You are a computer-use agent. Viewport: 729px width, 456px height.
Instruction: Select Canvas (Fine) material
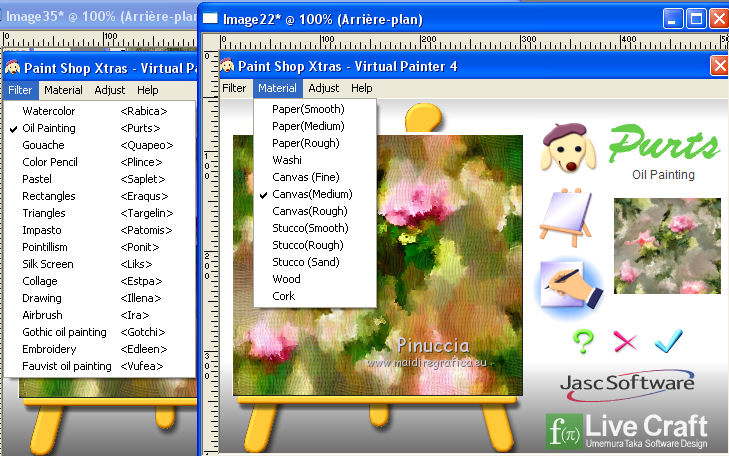click(x=315, y=177)
